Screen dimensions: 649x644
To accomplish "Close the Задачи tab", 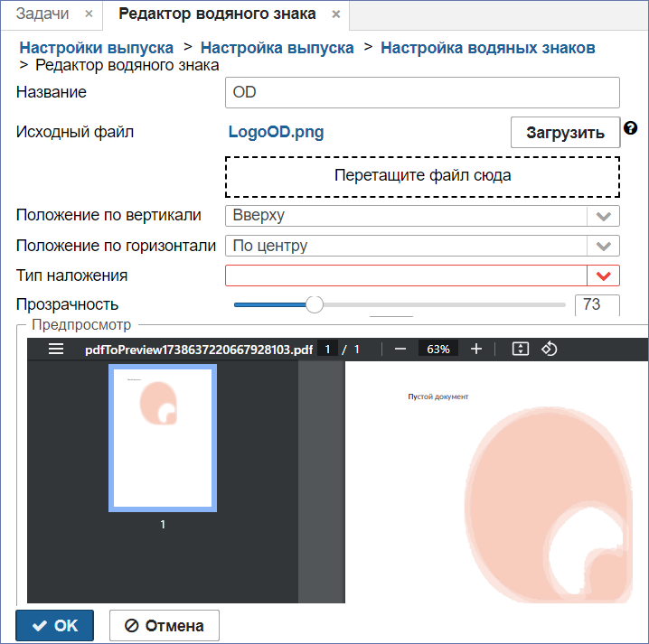I will pyautogui.click(x=89, y=14).
